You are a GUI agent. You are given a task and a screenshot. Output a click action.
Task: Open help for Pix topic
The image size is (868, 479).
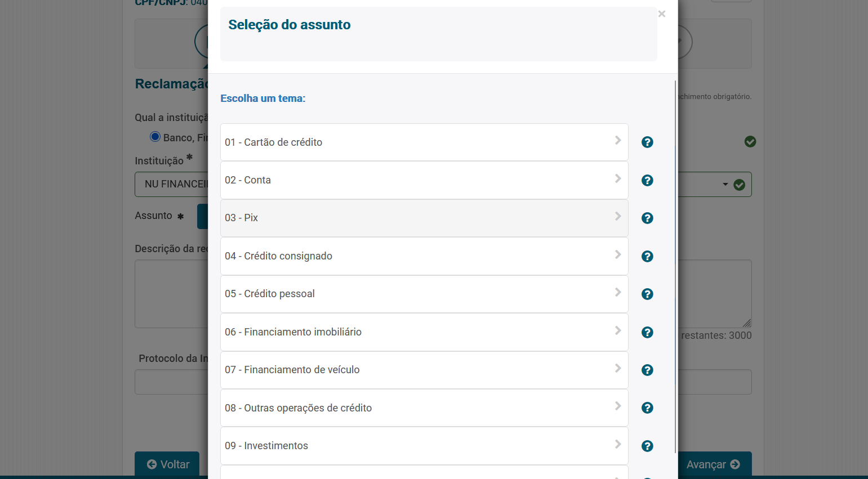point(647,218)
